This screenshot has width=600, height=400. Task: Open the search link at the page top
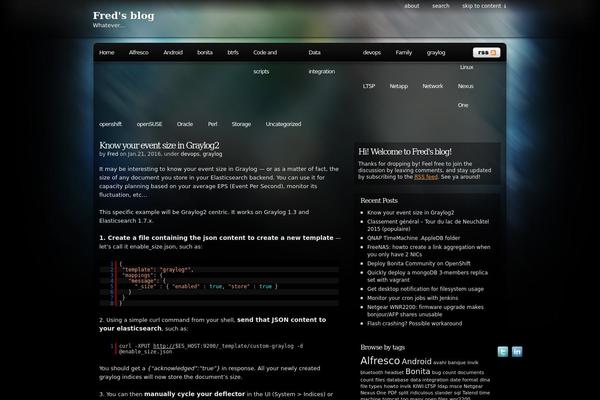(441, 6)
